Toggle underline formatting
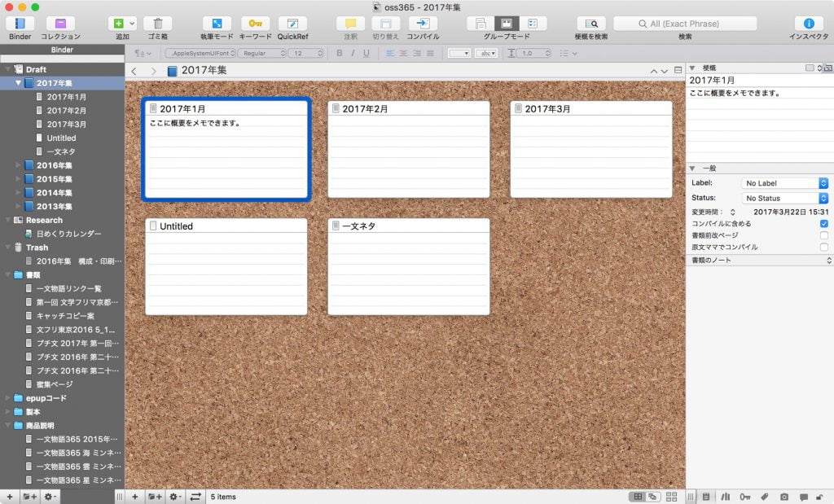The width and height of the screenshot is (834, 504). click(367, 53)
